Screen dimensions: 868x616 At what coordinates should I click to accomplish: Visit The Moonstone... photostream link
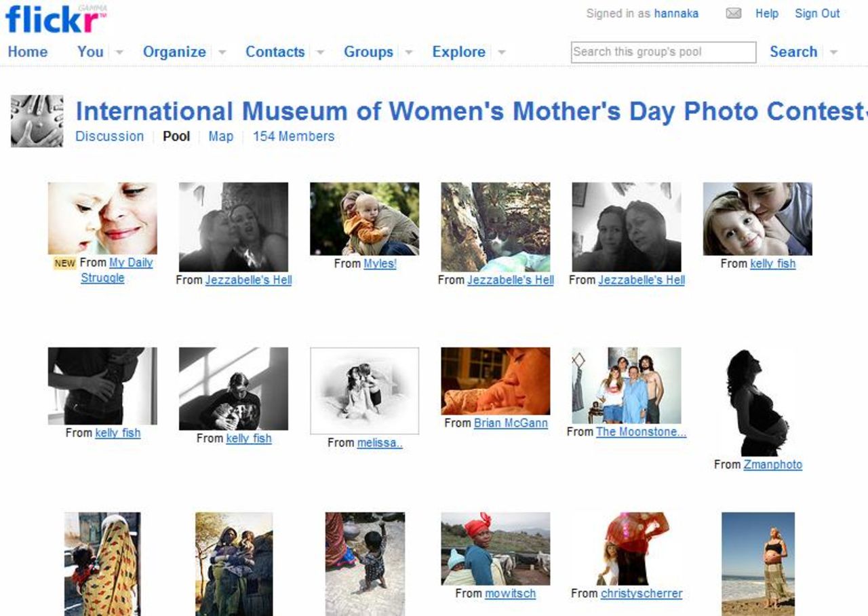[642, 432]
